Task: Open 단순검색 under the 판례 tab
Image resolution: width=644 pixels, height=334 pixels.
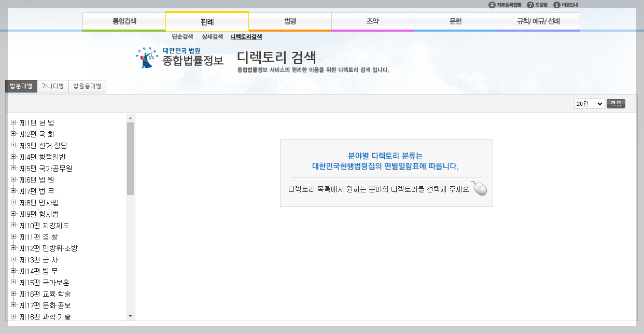Action: (x=183, y=37)
